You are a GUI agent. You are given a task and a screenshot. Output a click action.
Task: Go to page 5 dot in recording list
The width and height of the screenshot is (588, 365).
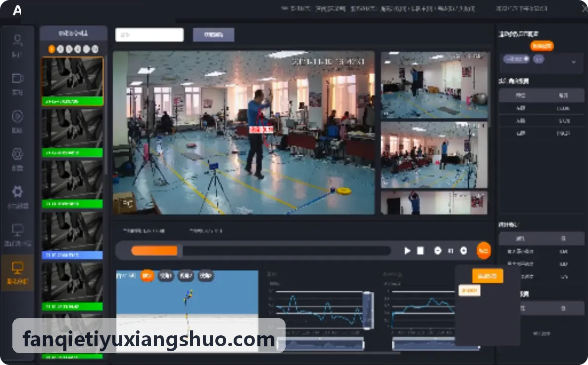86,49
